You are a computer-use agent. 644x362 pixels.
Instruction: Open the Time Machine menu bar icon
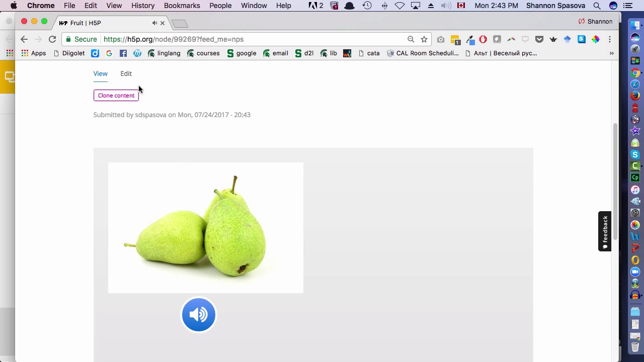click(367, 6)
